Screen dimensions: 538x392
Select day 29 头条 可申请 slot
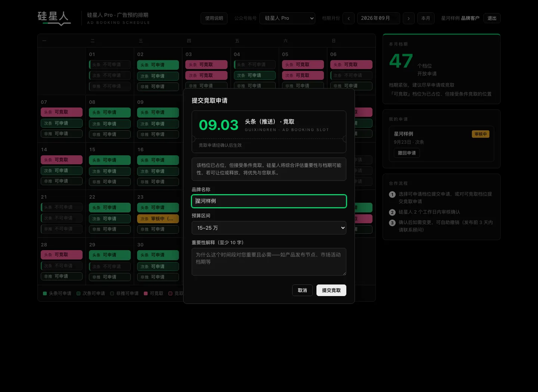click(x=109, y=255)
